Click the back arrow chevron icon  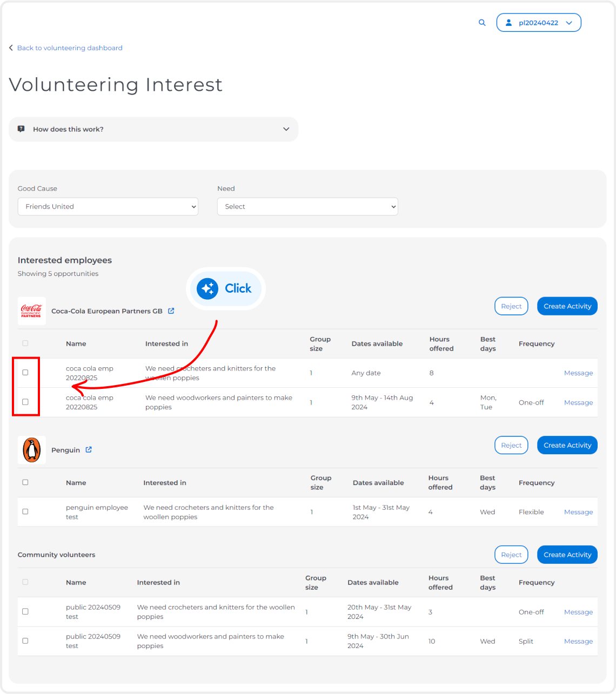[11, 48]
